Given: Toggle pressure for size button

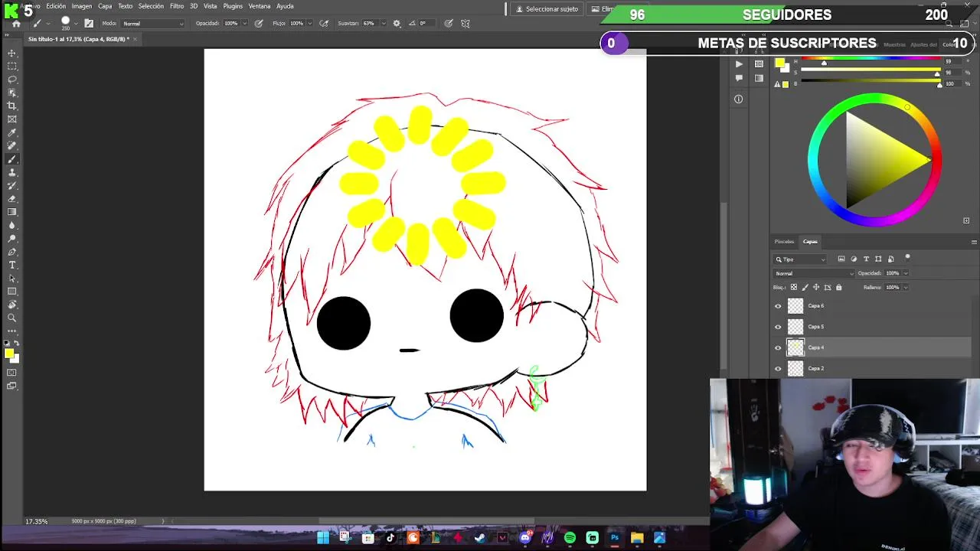Looking at the screenshot, I should 448,23.
